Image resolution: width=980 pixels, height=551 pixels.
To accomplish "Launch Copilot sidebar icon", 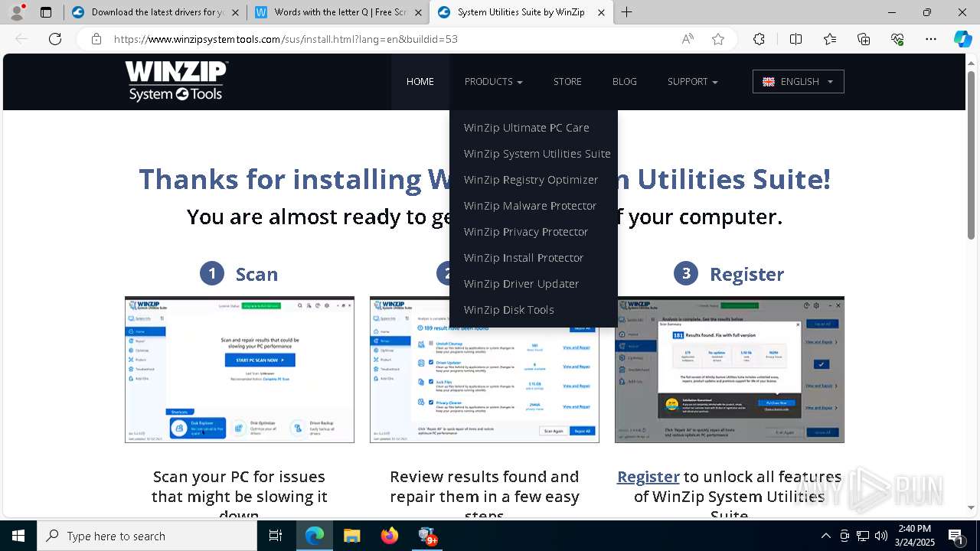I will (x=962, y=39).
